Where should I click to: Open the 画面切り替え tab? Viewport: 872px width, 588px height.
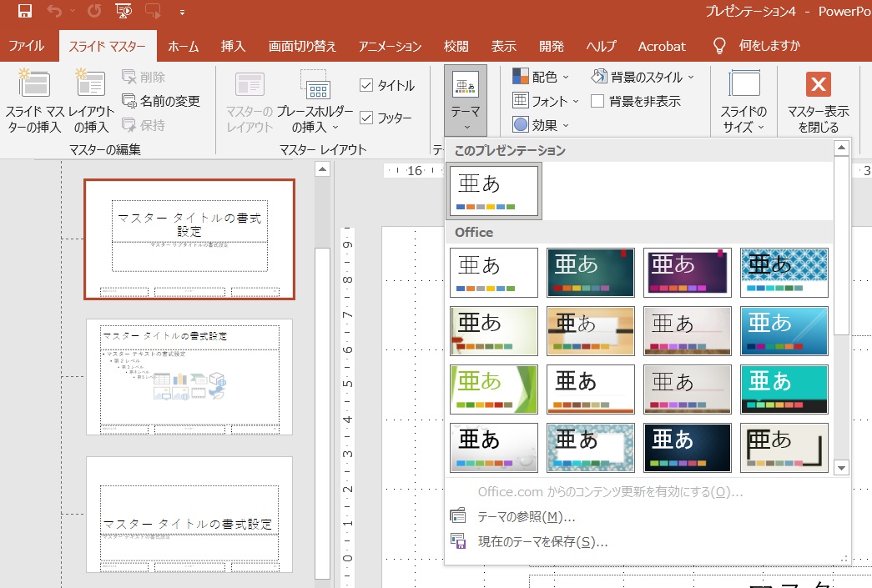(x=302, y=46)
